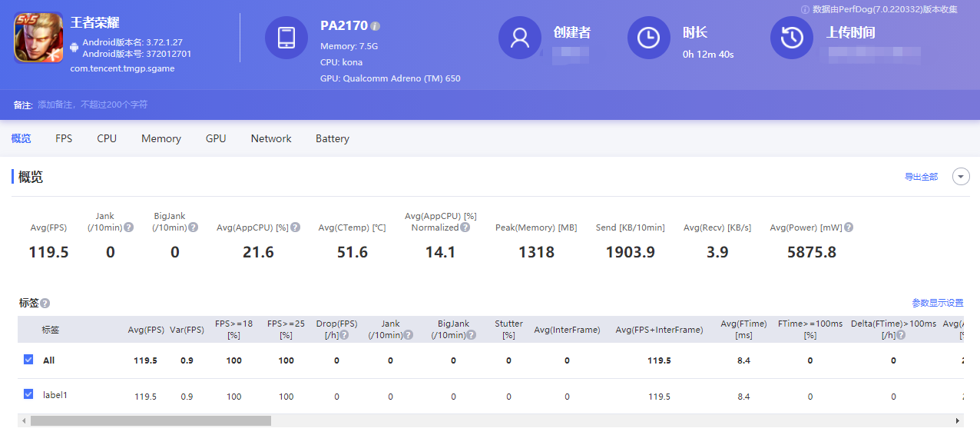Switch to the GPU tab
Image resolution: width=980 pixels, height=435 pixels.
(216, 138)
